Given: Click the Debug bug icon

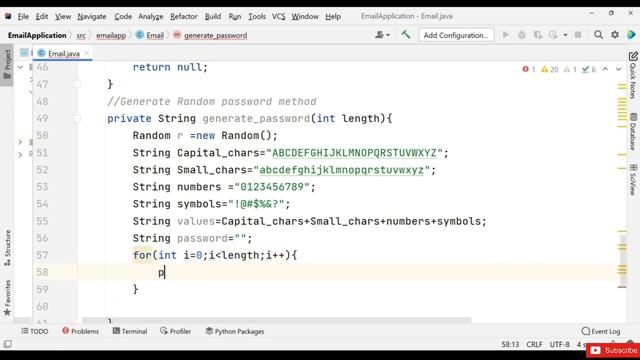Looking at the screenshot, I should click(522, 35).
